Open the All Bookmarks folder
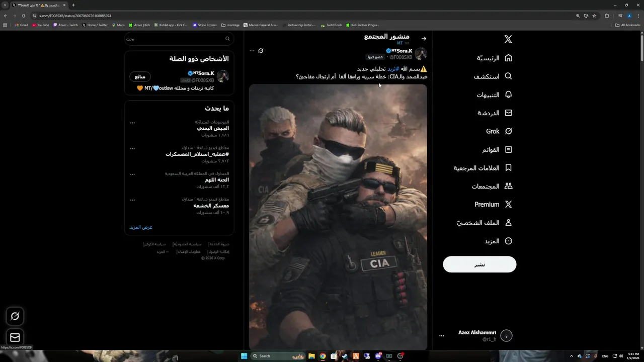This screenshot has width=644, height=362. [627, 25]
